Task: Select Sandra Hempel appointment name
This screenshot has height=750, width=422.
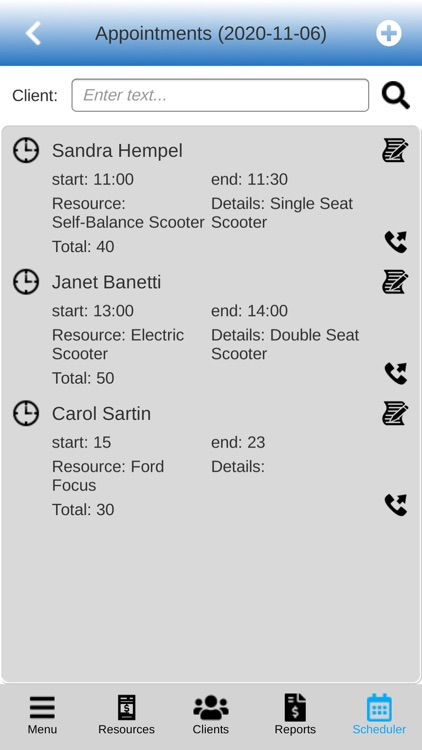Action: [x=117, y=151]
